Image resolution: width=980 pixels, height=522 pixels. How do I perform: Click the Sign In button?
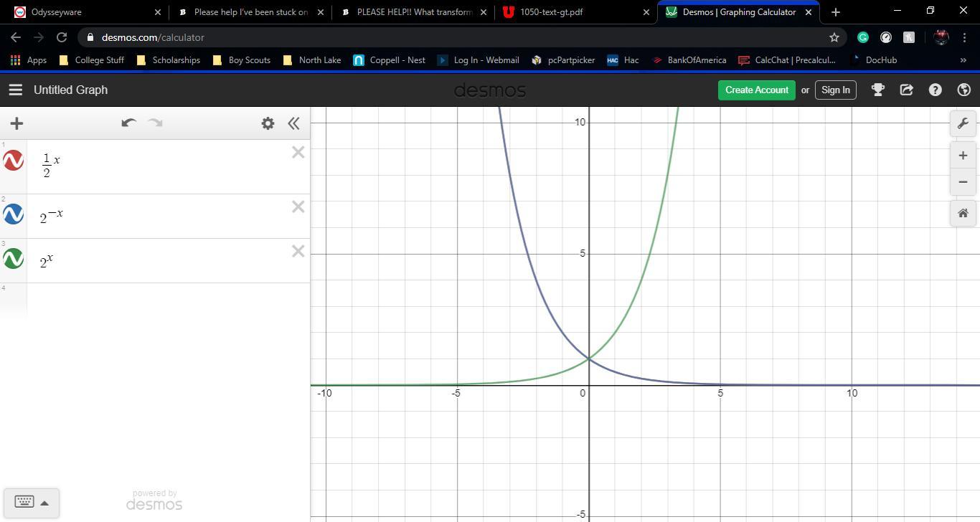click(x=836, y=90)
